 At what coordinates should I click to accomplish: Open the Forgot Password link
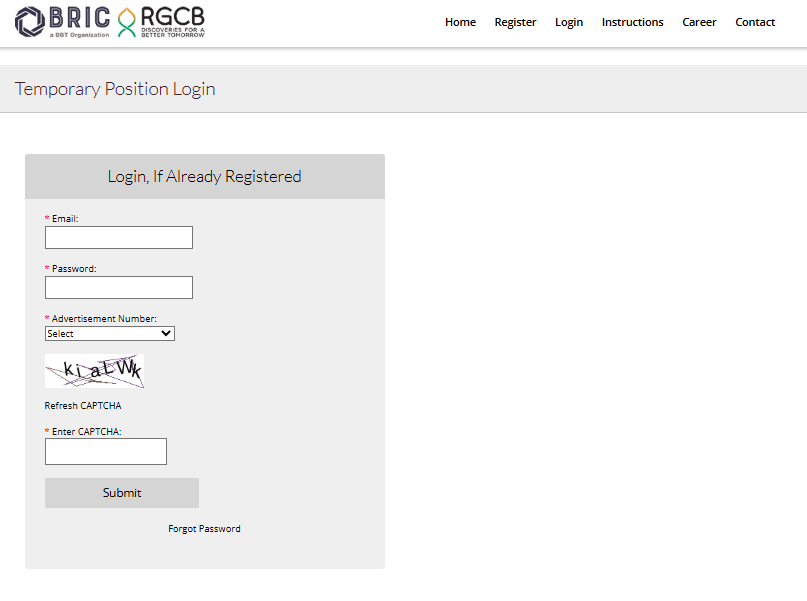coord(204,528)
